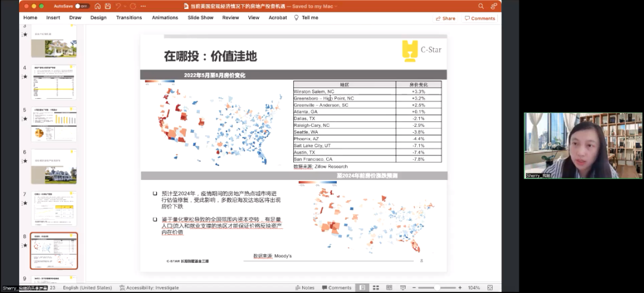Click the slide title 在哪投：价值洼地

coord(210,56)
